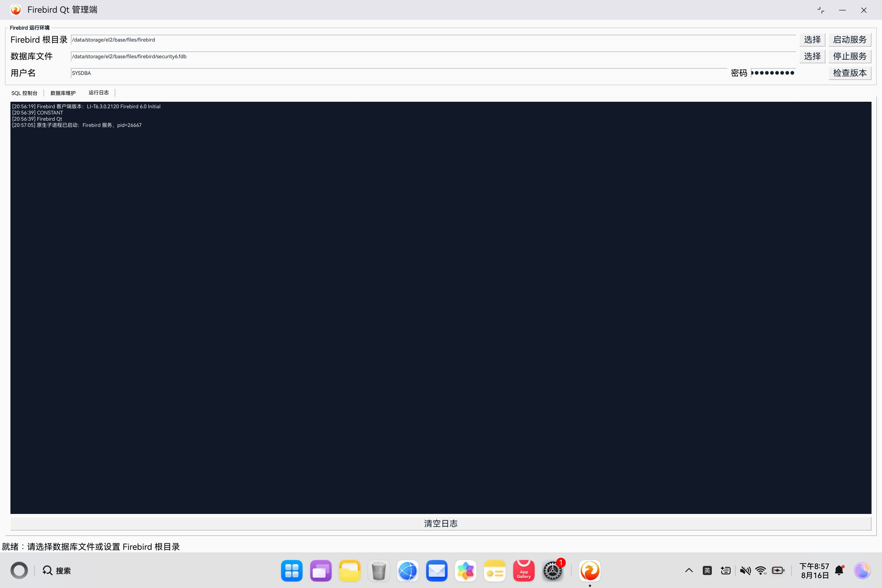Viewport: 882px width, 588px height.
Task: Click the 清空日志 button
Action: point(441,524)
